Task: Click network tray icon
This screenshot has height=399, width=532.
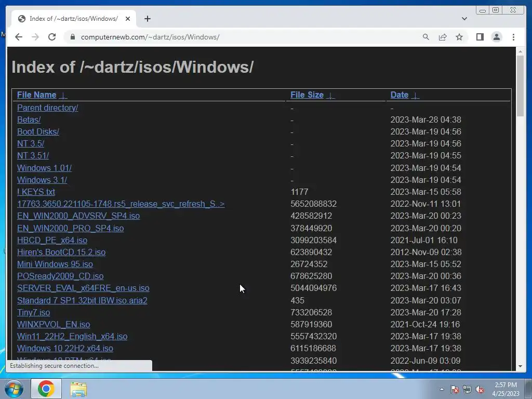Action: click(x=467, y=389)
